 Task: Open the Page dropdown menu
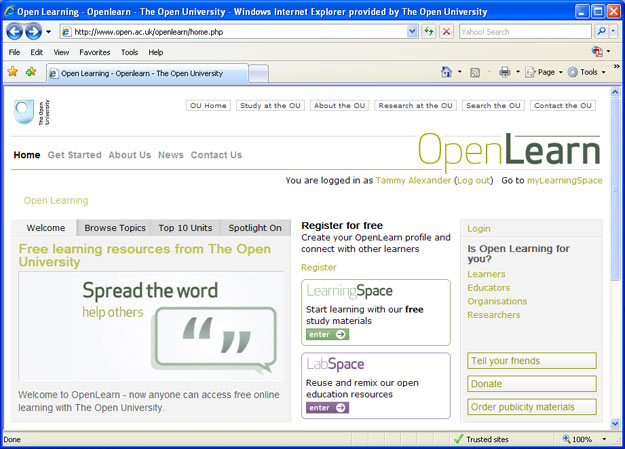[x=545, y=72]
